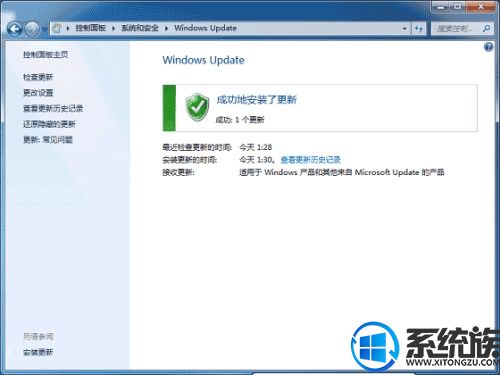Open 更改设置 in the left sidebar
Image resolution: width=500 pixels, height=375 pixels.
pos(38,93)
